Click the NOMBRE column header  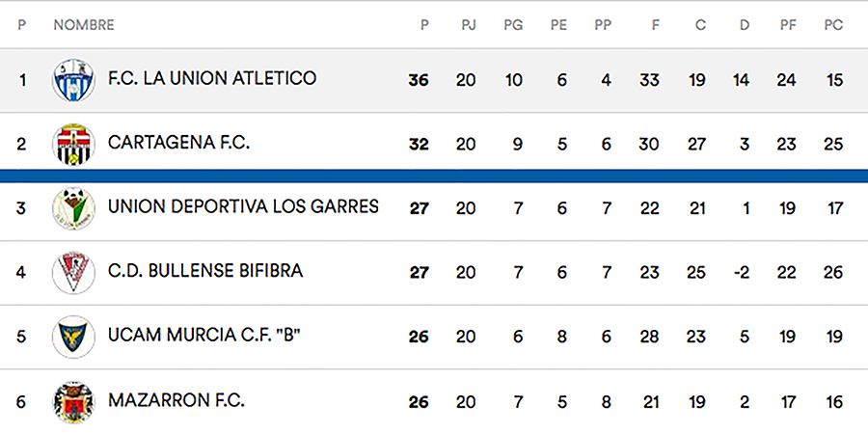(84, 25)
